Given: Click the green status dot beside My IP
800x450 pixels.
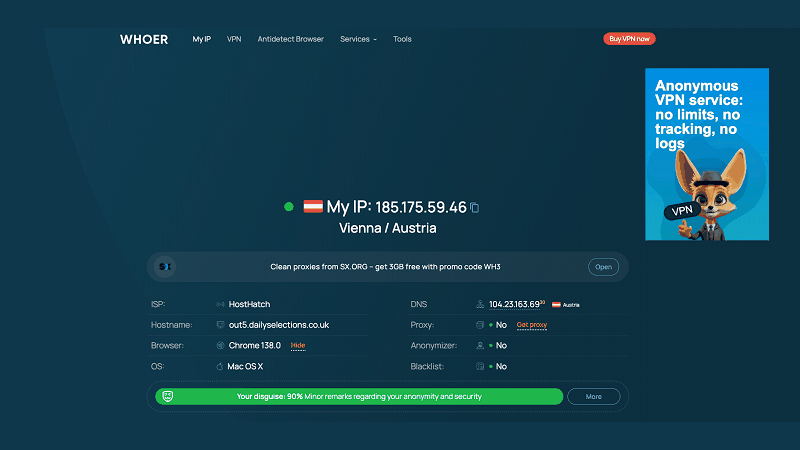Looking at the screenshot, I should pyautogui.click(x=289, y=207).
